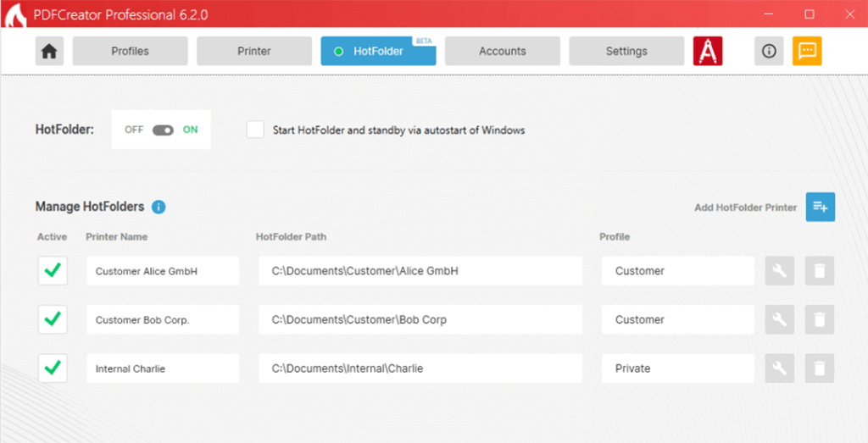Open the Settings tab
Screen dimensions: 868x443
pos(626,52)
